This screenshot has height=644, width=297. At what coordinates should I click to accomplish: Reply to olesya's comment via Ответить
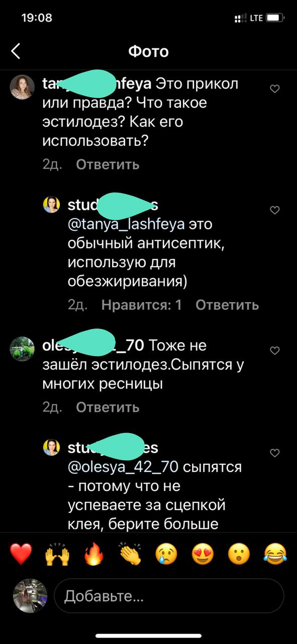[108, 407]
